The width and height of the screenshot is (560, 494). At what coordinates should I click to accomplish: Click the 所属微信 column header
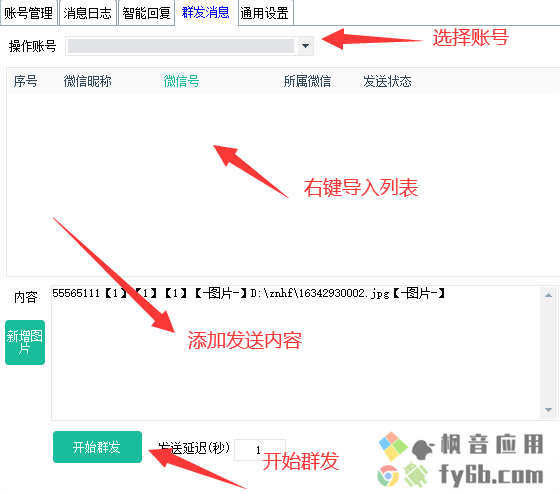307,81
